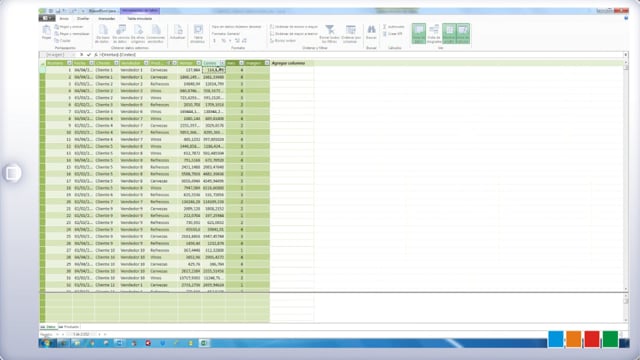Toggle Área de cálculo

pos(463,33)
